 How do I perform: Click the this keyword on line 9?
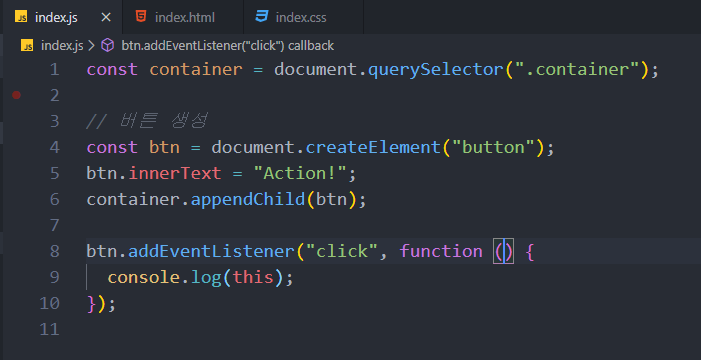(x=253, y=277)
